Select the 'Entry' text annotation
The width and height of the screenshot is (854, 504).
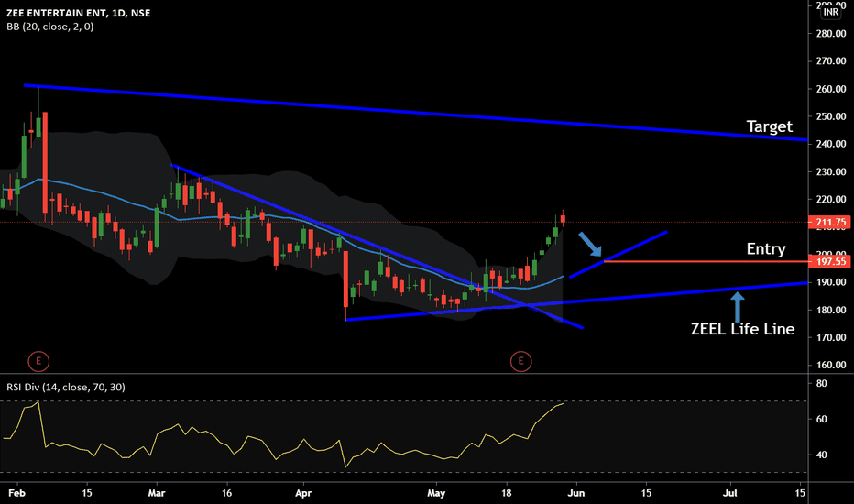pos(766,249)
